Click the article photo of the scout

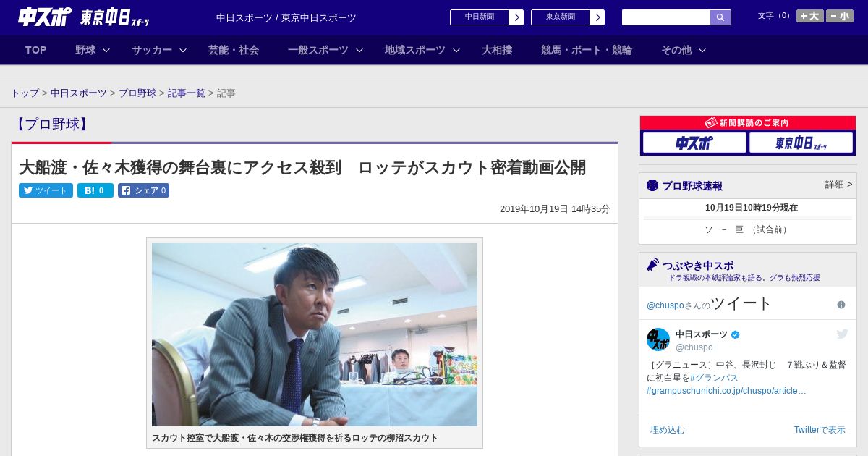pyautogui.click(x=315, y=334)
